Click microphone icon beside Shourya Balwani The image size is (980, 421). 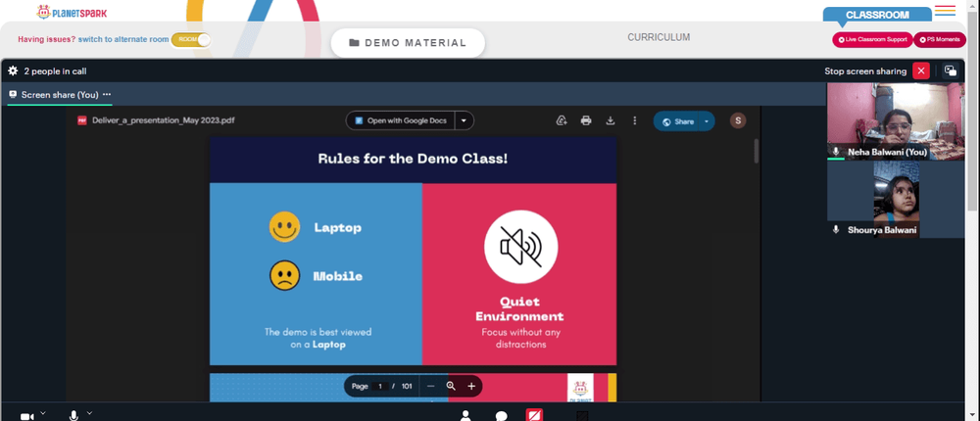(836, 230)
